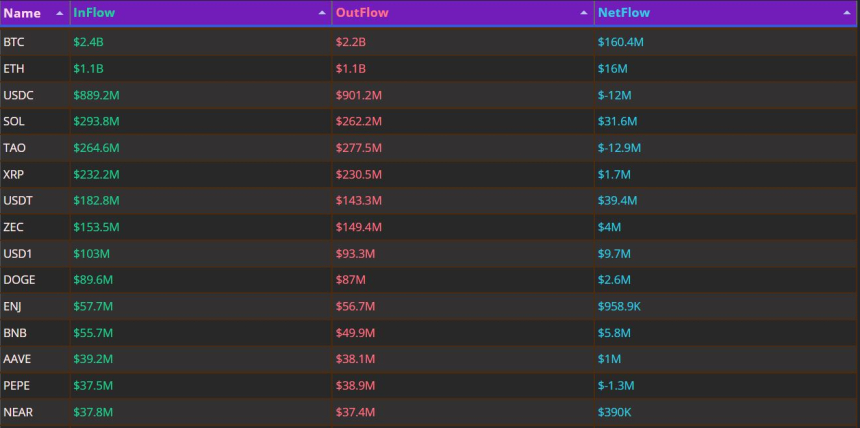The height and width of the screenshot is (428, 860).
Task: Click ZEC inflow value $153.5M
Action: click(96, 227)
